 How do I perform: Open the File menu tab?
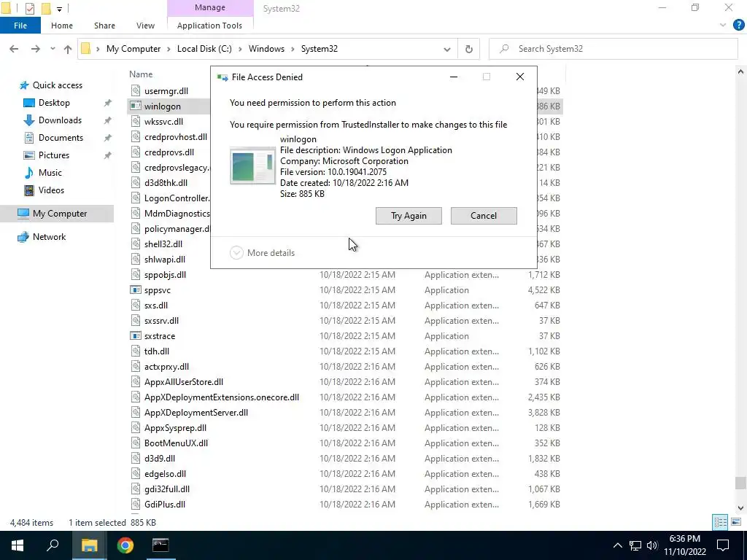point(20,26)
